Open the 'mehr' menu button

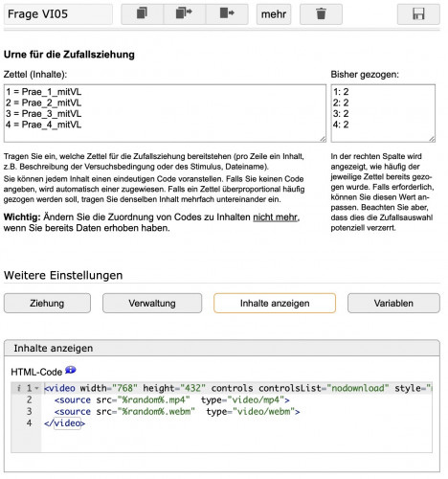coord(274,14)
